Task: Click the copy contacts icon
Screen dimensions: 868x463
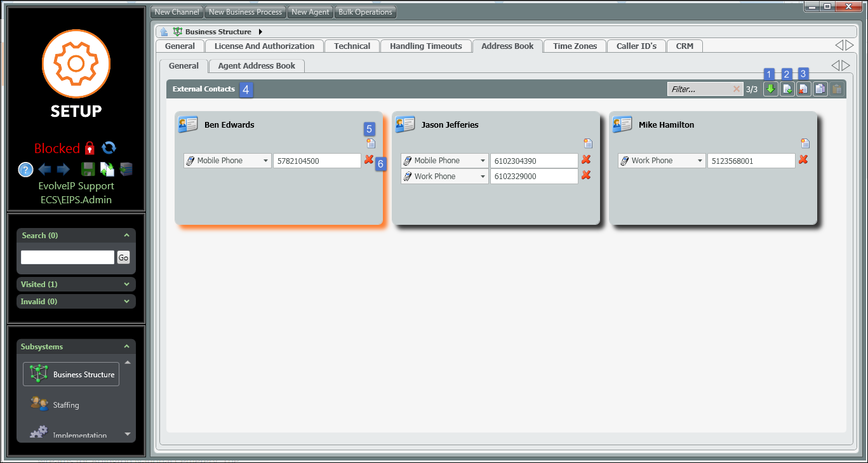Action: point(820,90)
